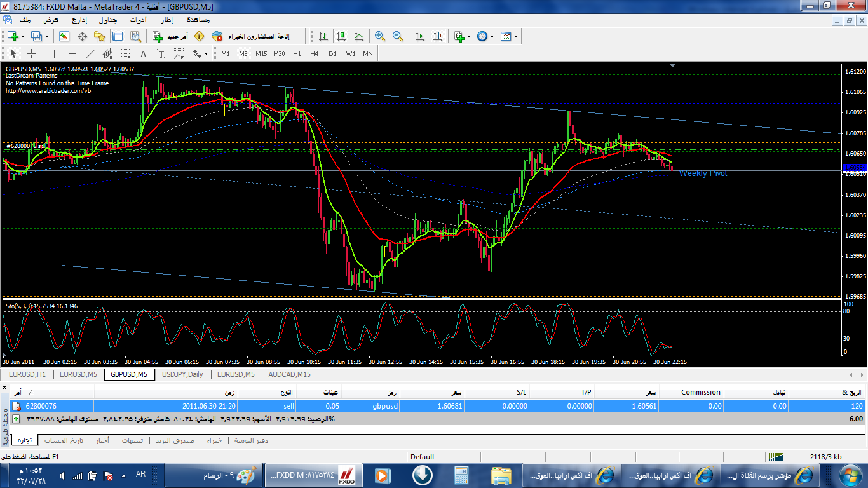Select the Fibonacci arc tool
This screenshot has width=868, height=488.
coord(179,53)
